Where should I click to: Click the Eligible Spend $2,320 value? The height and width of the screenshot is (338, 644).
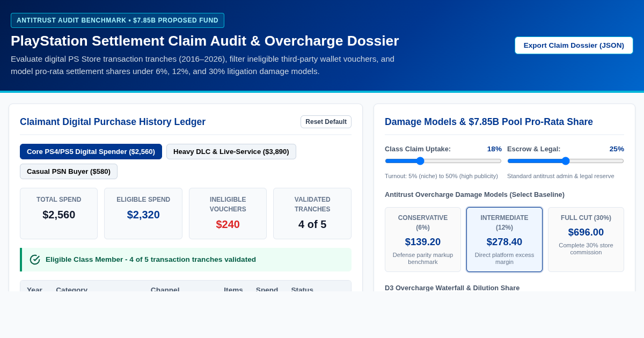[x=143, y=215]
